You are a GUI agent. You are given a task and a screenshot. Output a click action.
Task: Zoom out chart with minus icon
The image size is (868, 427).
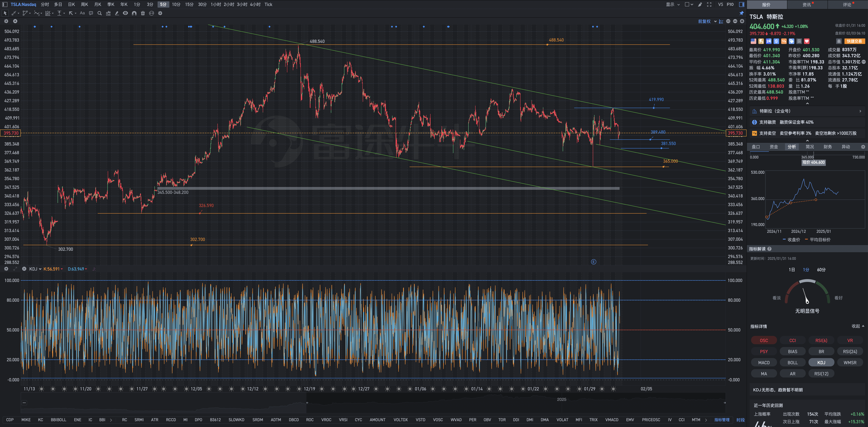tap(735, 21)
